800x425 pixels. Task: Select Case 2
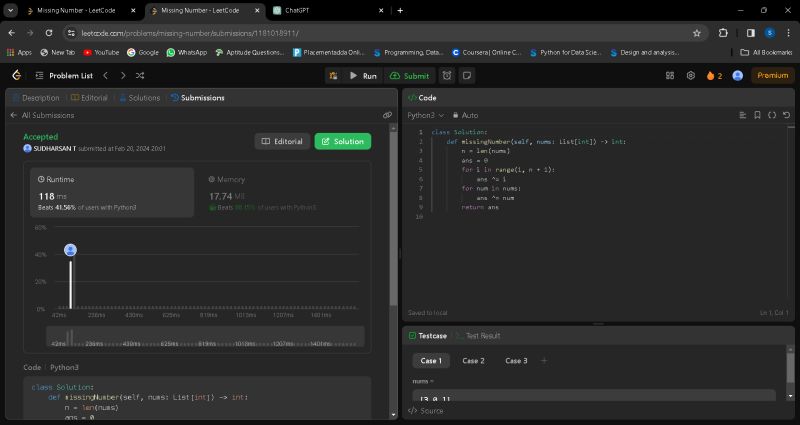[473, 361]
